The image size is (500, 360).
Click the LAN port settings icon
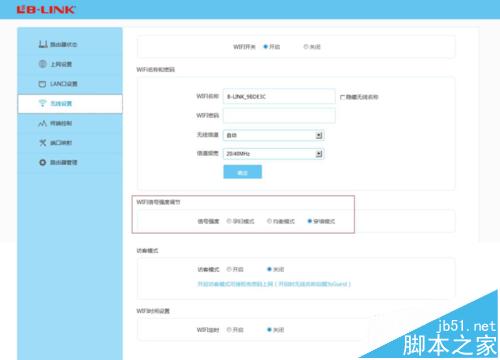tap(42, 84)
